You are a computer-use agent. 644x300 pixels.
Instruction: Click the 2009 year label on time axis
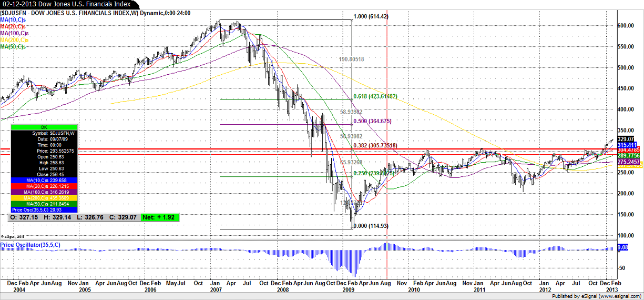pyautogui.click(x=348, y=290)
